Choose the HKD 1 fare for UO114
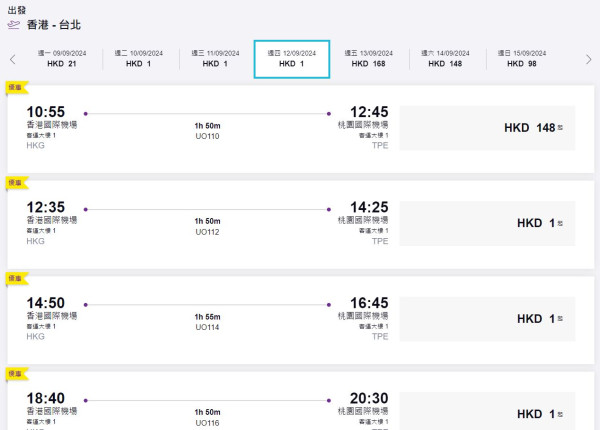The height and width of the screenshot is (430, 600). tap(487, 319)
